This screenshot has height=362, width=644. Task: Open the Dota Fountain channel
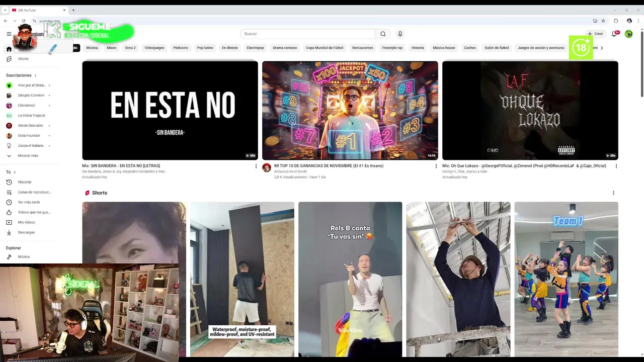point(29,136)
